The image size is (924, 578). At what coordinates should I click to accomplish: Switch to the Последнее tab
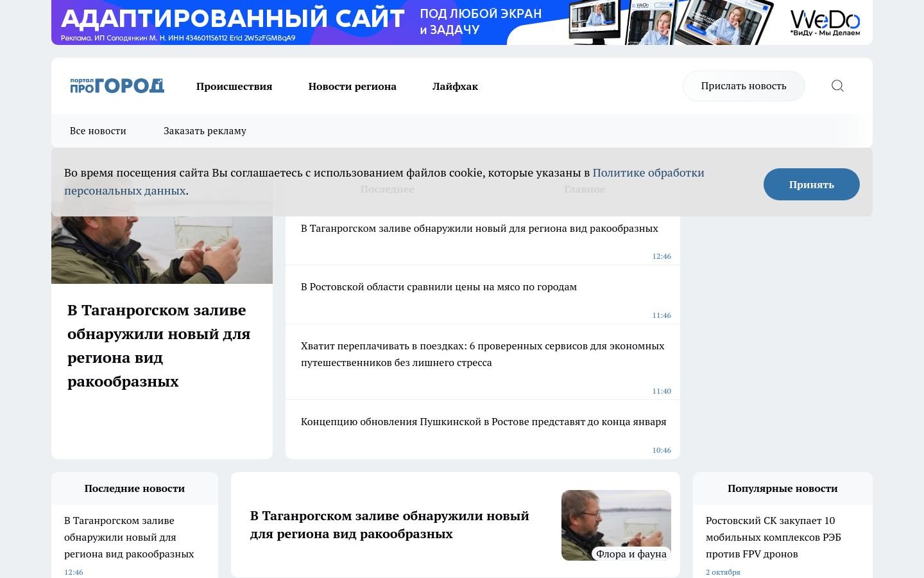(387, 189)
